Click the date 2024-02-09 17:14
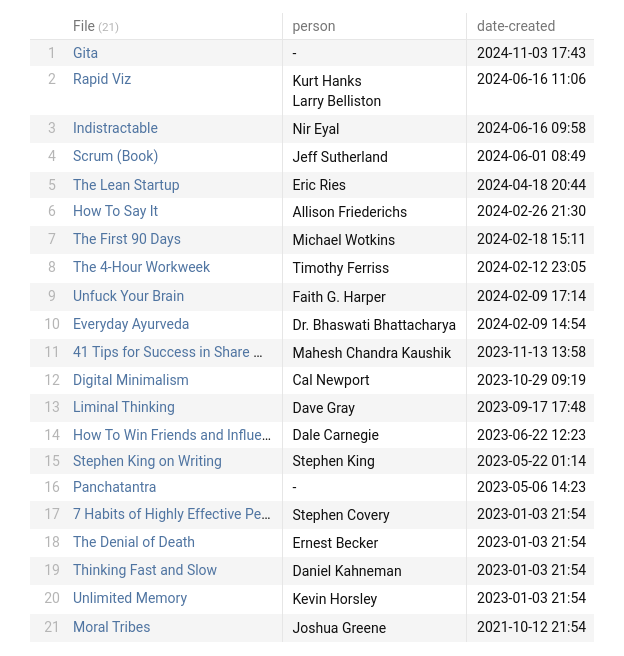The image size is (624, 656). pyautogui.click(x=532, y=296)
